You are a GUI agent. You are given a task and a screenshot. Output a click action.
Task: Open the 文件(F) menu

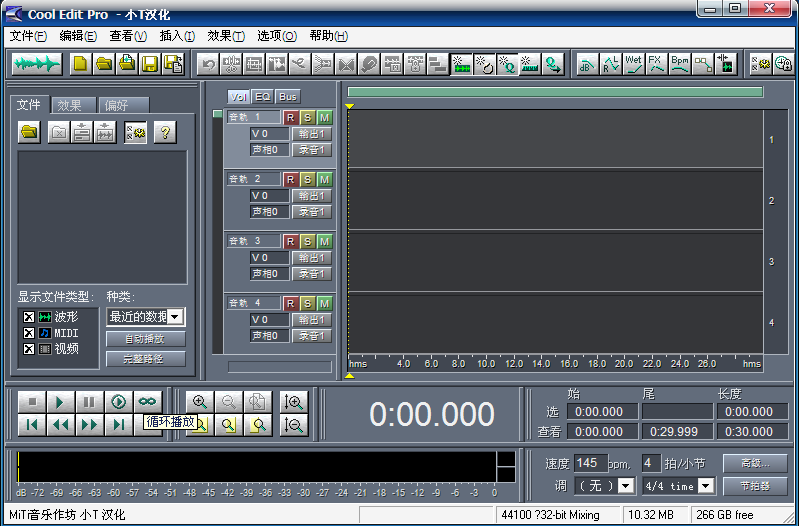point(29,36)
